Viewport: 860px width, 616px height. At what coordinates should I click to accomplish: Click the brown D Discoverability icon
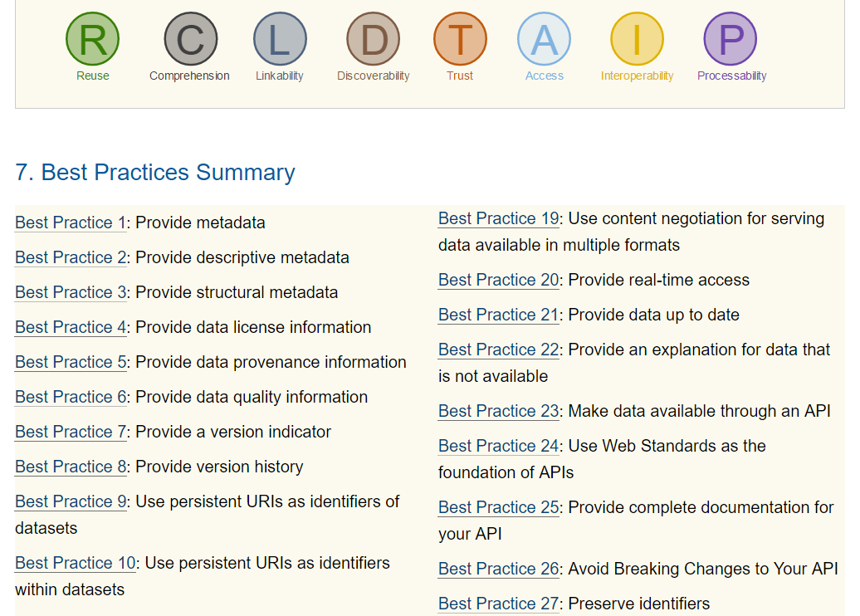[374, 39]
